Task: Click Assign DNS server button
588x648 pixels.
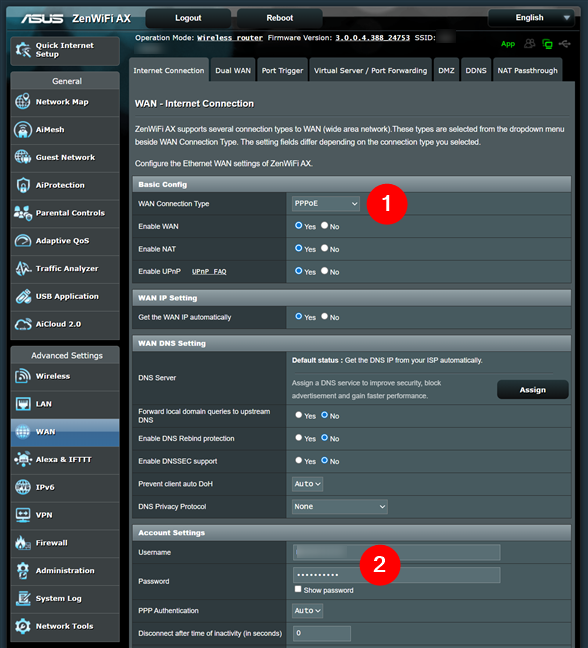Action: [x=533, y=390]
